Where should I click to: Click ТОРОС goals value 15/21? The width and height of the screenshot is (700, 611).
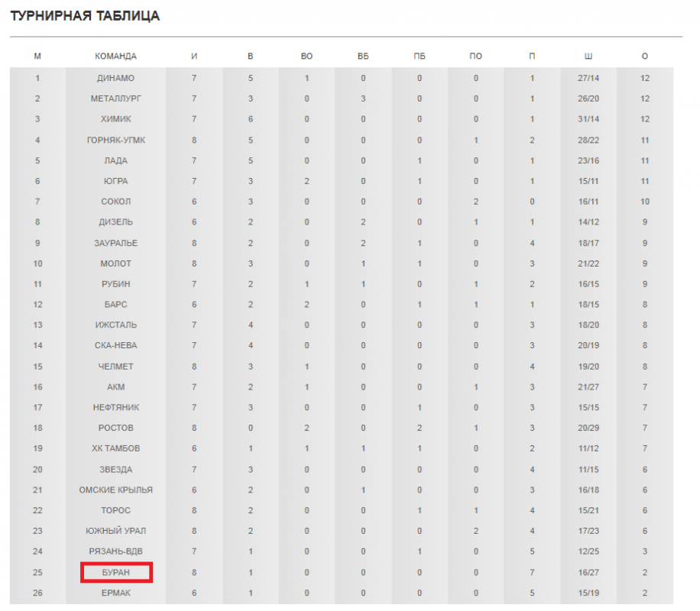tap(588, 511)
